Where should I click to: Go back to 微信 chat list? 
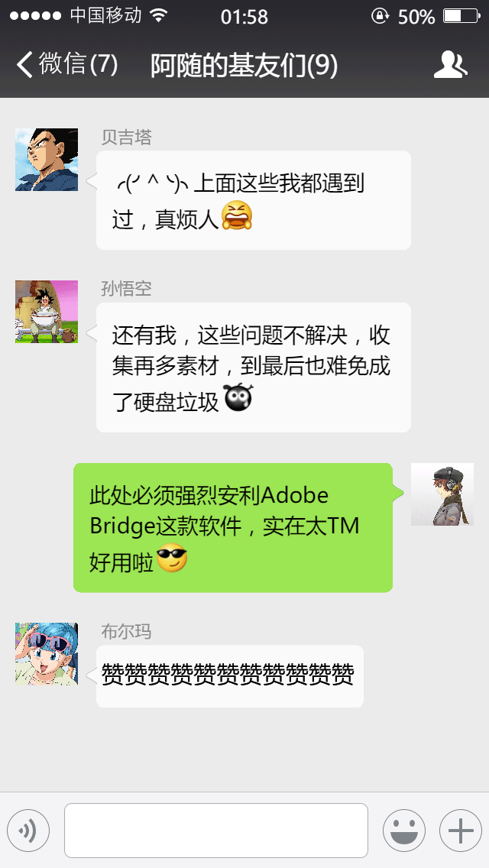point(67,64)
